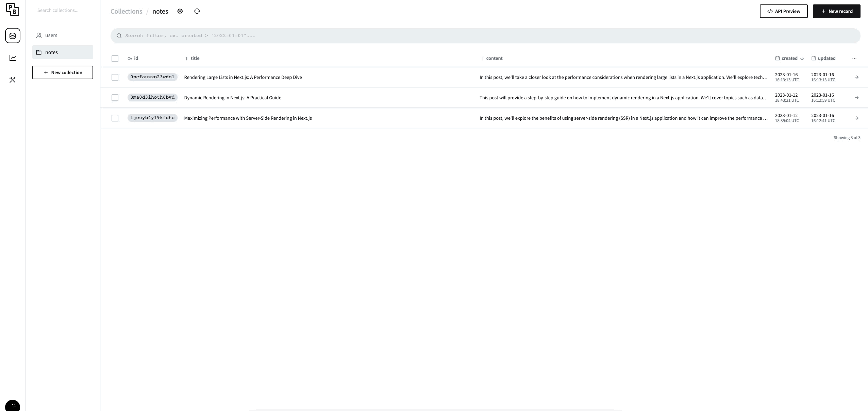Select the notes collection in sidebar
The height and width of the screenshot is (411, 868).
(x=63, y=52)
